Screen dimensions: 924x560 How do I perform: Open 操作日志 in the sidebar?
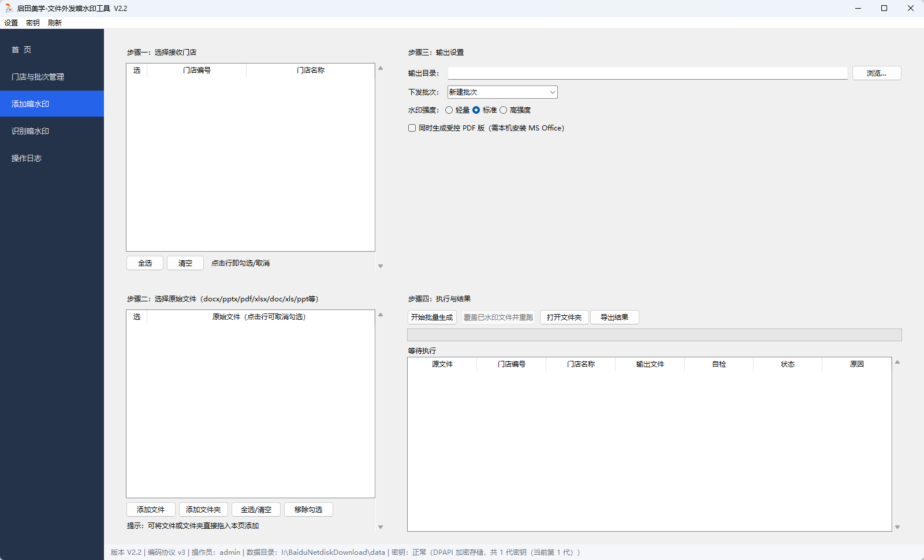point(52,158)
